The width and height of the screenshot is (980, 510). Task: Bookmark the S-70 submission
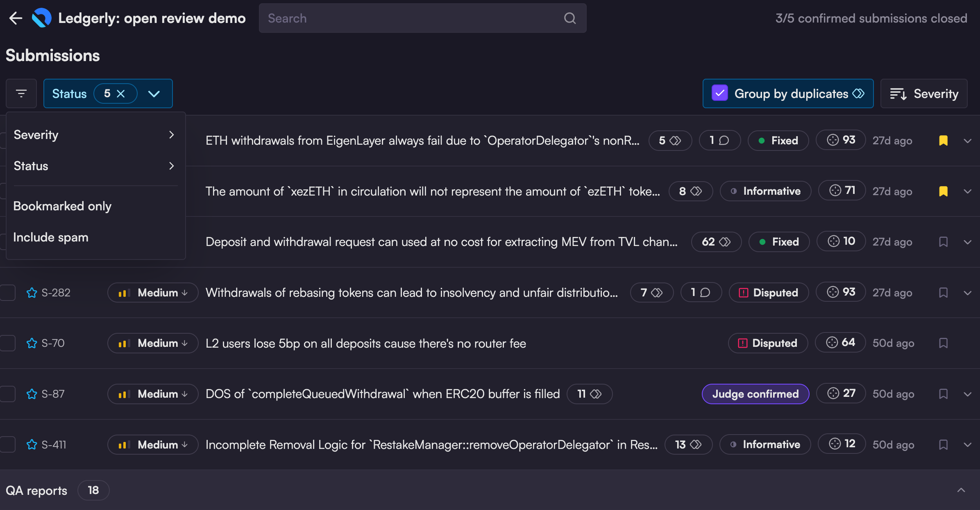[x=943, y=343]
